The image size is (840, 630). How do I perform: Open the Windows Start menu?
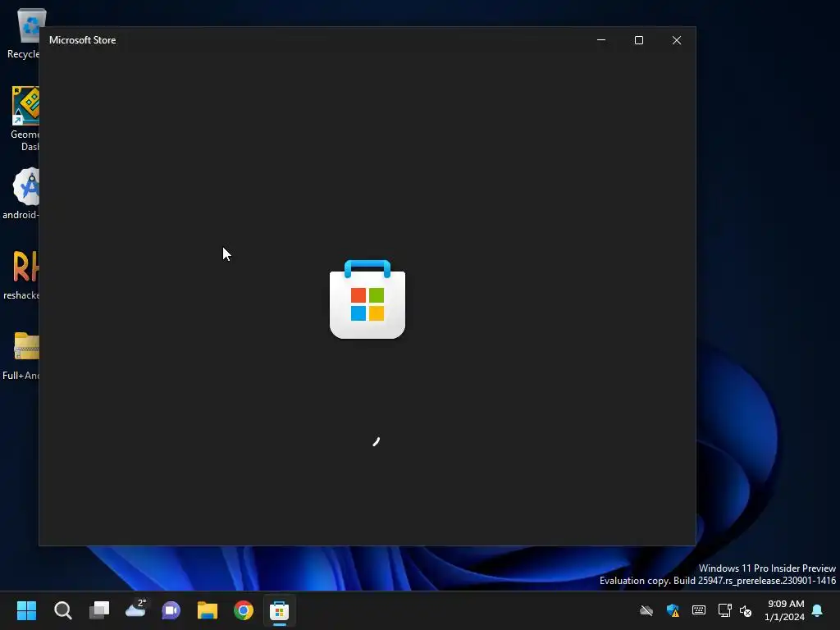(x=26, y=610)
